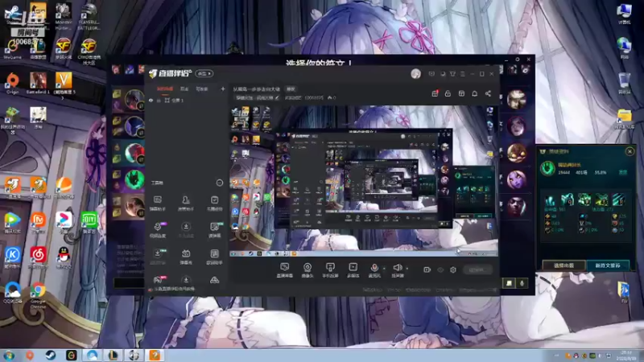
Task: Open the user avatar in title bar
Action: tap(415, 74)
